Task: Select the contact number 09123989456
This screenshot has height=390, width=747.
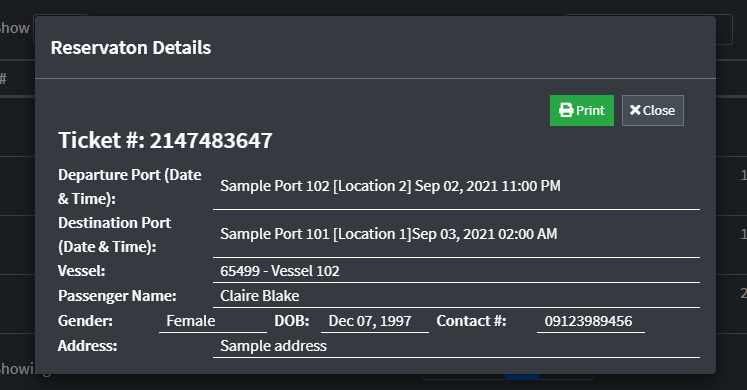Action: pyautogui.click(x=588, y=321)
